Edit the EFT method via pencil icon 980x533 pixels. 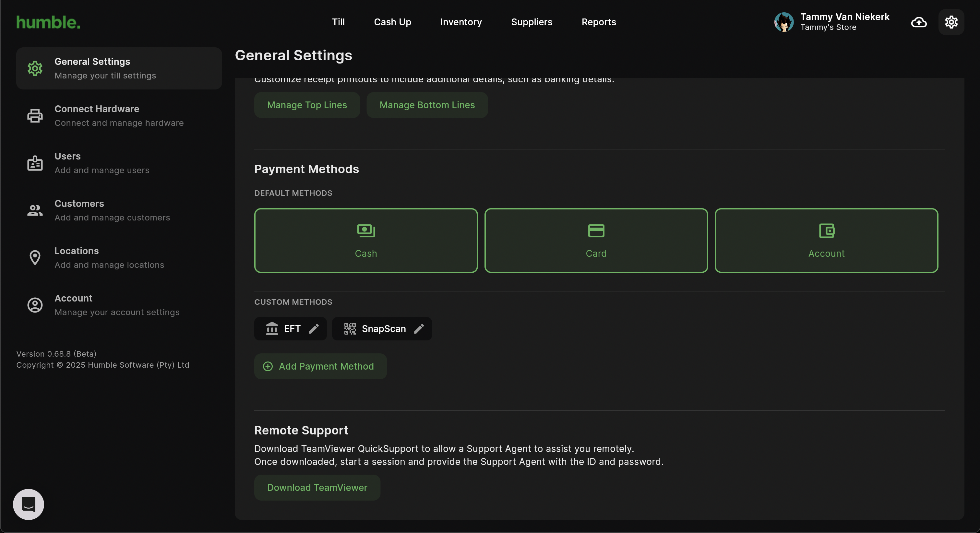pyautogui.click(x=314, y=328)
